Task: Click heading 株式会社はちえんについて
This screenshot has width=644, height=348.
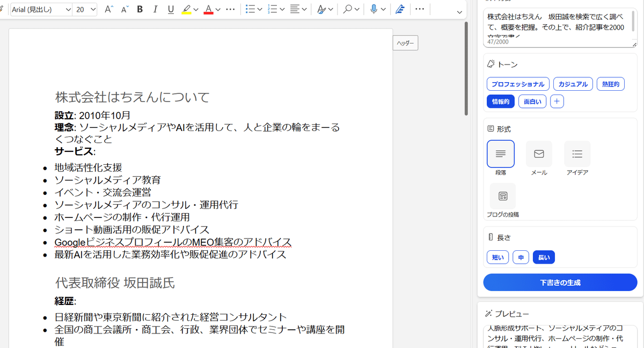Action: click(132, 97)
